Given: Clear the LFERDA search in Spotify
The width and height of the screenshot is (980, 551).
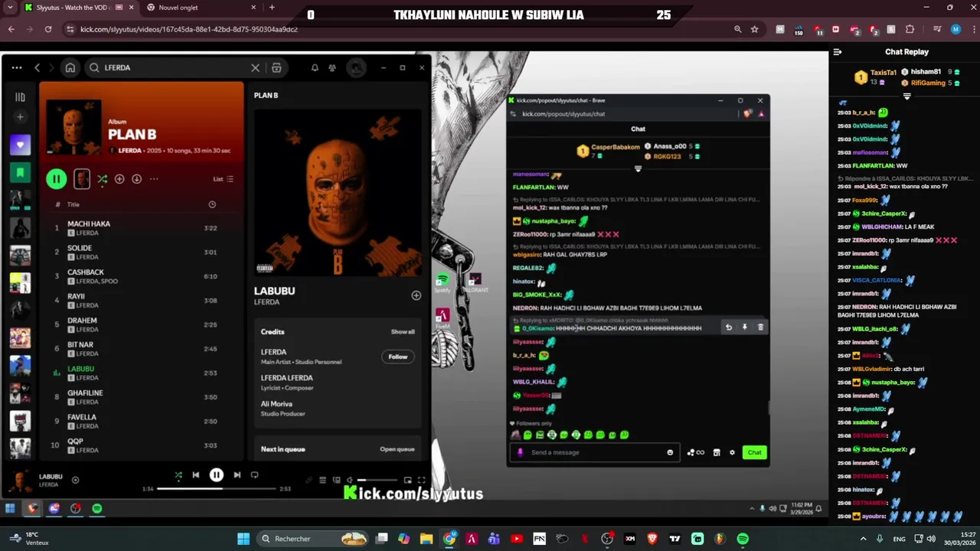Looking at the screenshot, I should click(x=256, y=67).
